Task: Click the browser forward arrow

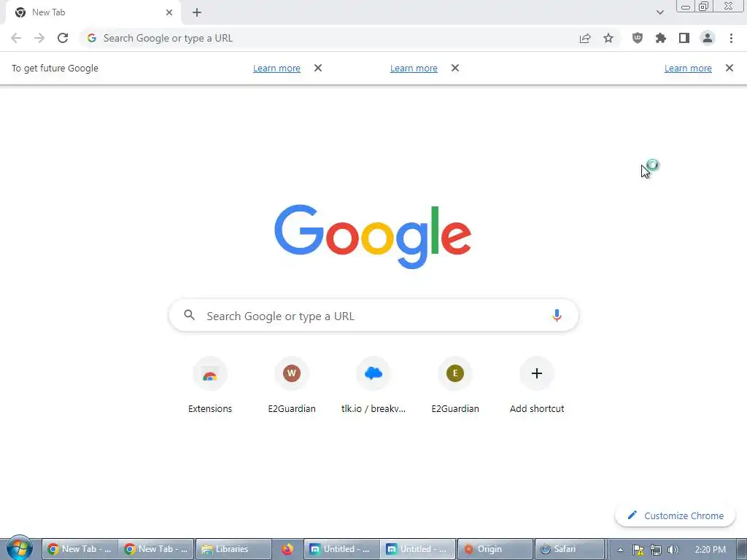Action: click(39, 38)
